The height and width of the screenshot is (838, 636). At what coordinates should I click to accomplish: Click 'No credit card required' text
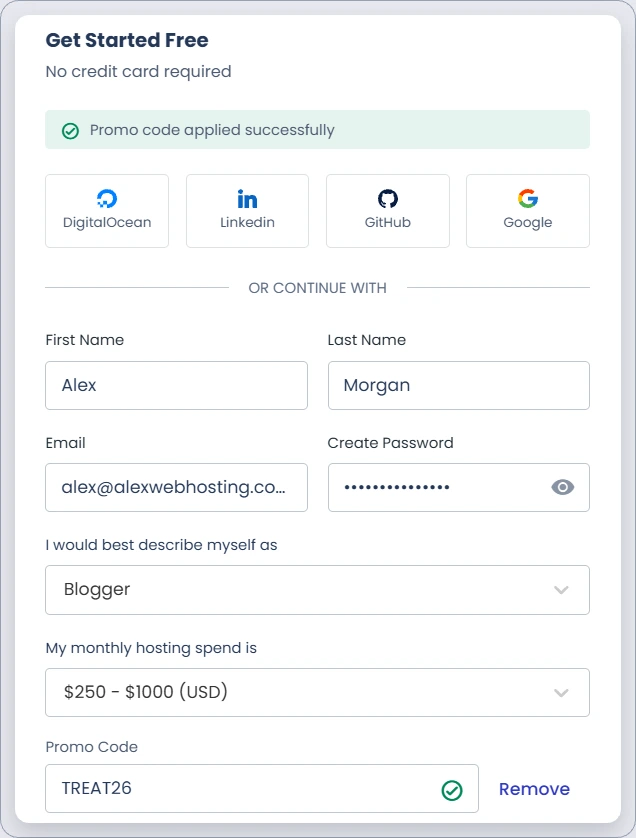click(138, 72)
